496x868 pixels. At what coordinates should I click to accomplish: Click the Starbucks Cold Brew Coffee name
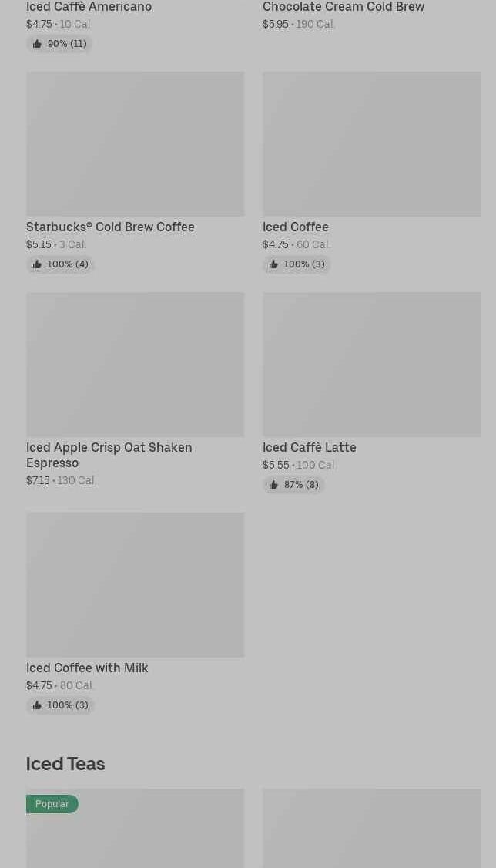[x=110, y=227]
